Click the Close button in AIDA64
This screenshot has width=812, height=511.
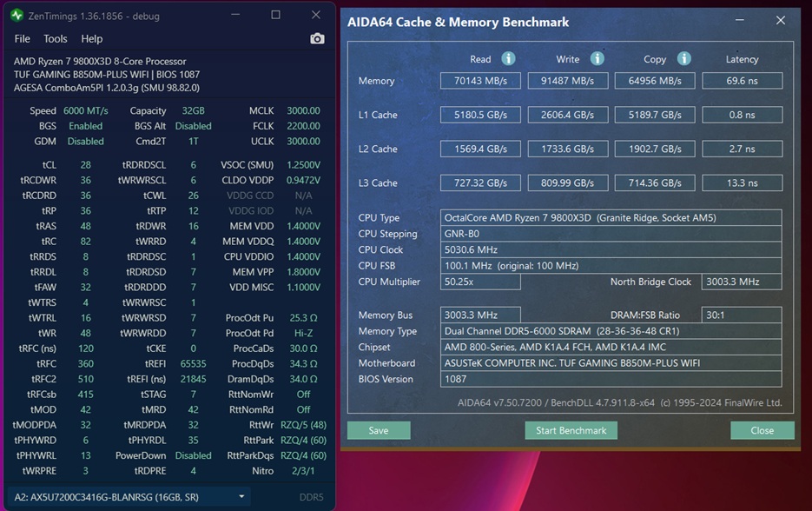762,430
